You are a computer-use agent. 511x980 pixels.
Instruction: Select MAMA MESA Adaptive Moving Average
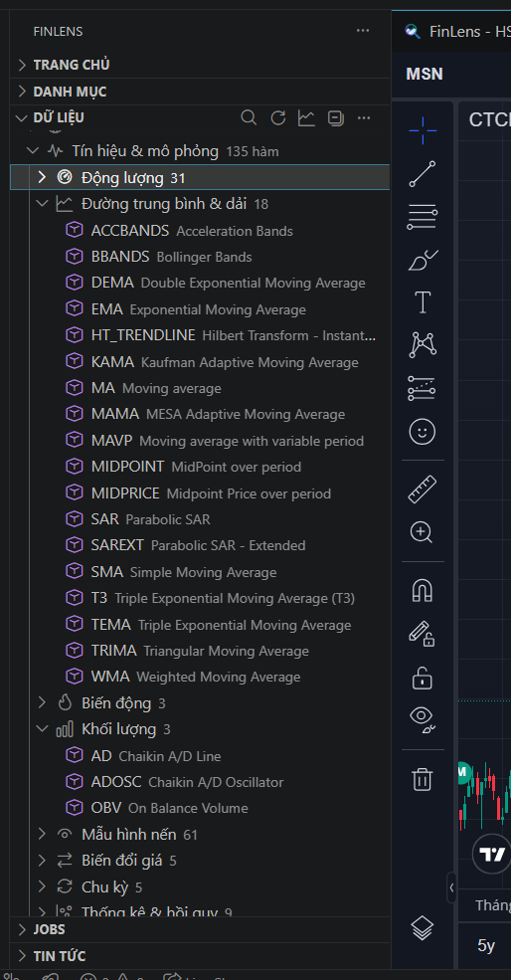click(200, 414)
